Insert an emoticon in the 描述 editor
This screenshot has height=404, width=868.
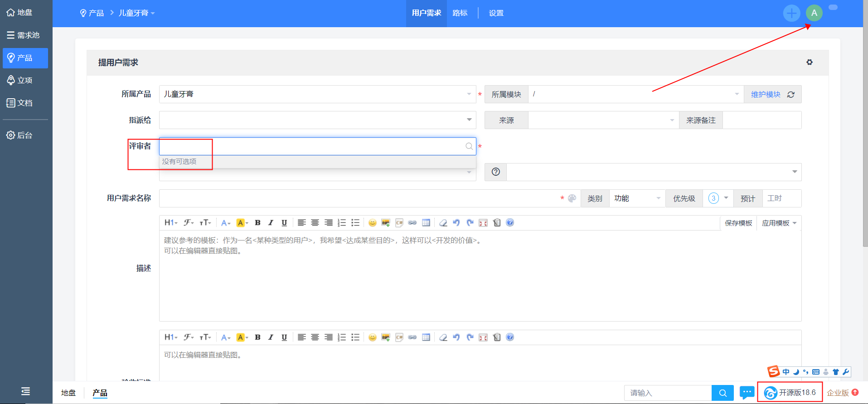pyautogui.click(x=372, y=223)
